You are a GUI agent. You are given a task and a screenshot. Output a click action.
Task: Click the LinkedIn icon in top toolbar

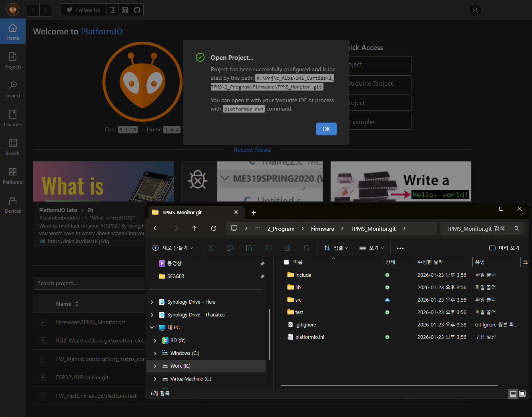pos(125,10)
